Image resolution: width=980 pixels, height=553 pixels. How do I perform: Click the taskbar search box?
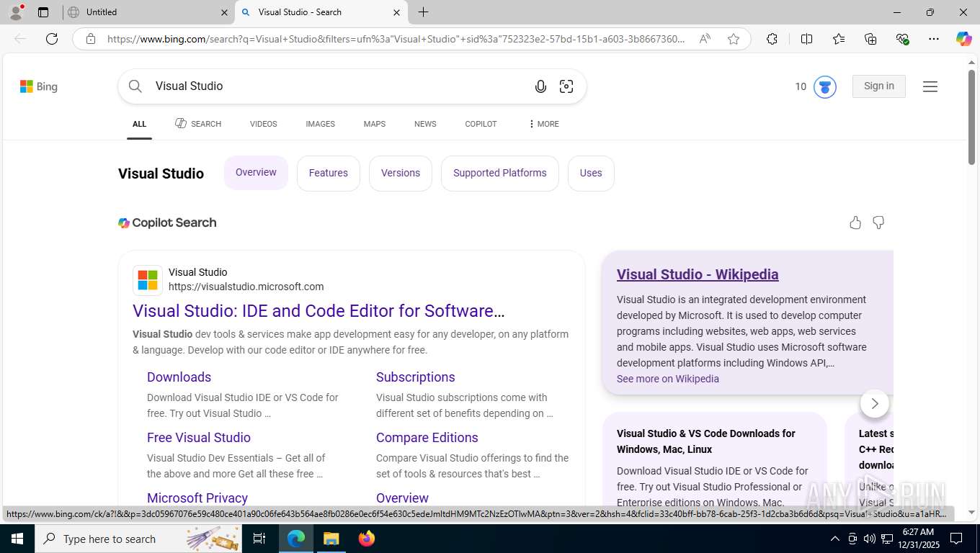pyautogui.click(x=138, y=539)
